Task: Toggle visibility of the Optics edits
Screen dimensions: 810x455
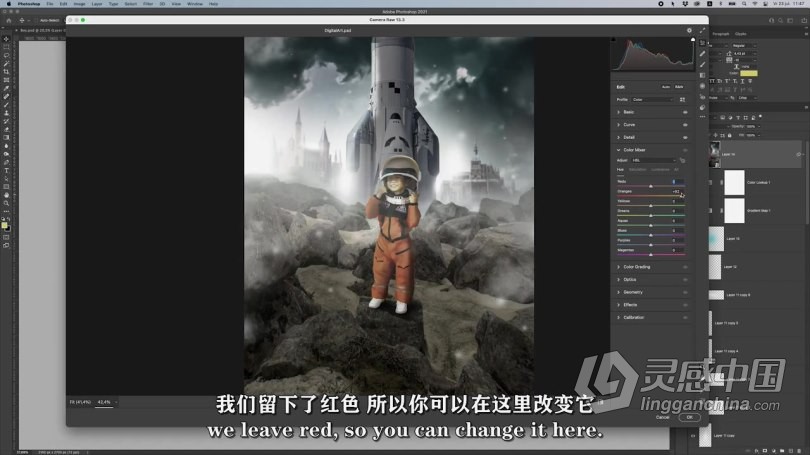Action: [x=685, y=280]
